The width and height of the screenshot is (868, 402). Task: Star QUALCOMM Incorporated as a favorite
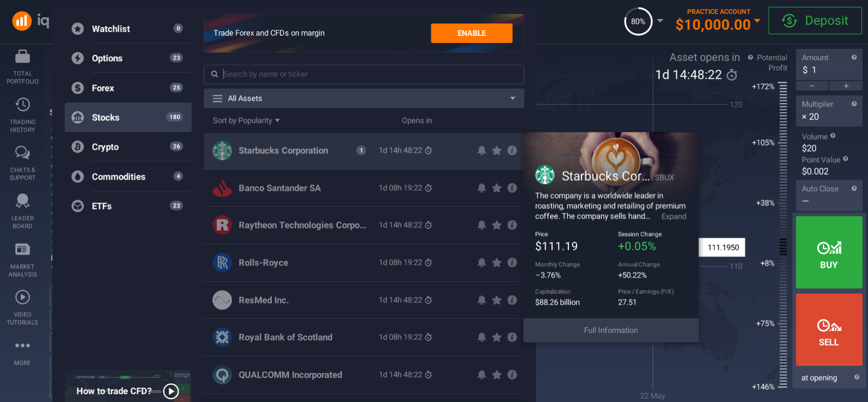point(496,374)
